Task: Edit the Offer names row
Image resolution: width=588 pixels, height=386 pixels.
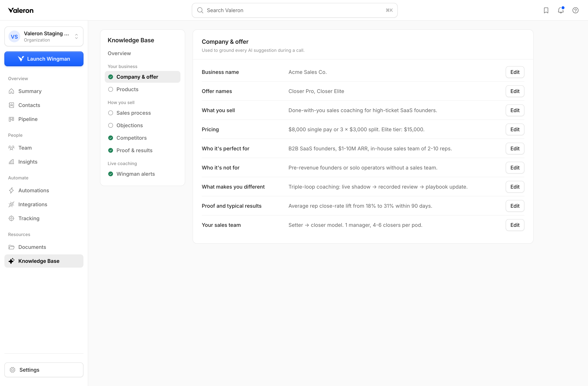Action: [x=515, y=91]
